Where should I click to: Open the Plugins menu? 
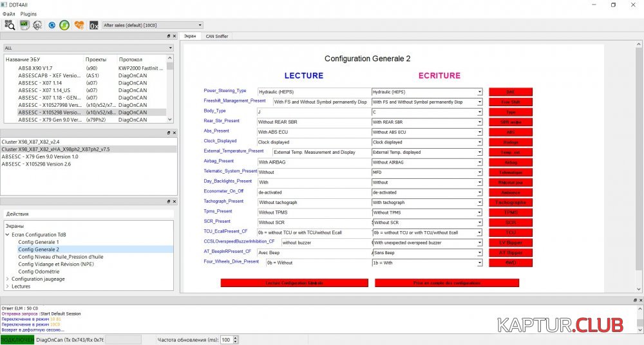coord(28,14)
